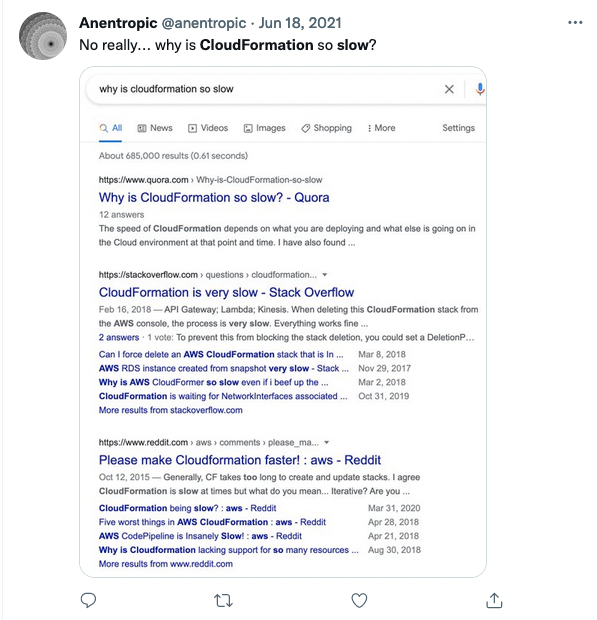This screenshot has height=620, width=597.
Task: Open the three-dot more options menu
Action: (x=575, y=23)
